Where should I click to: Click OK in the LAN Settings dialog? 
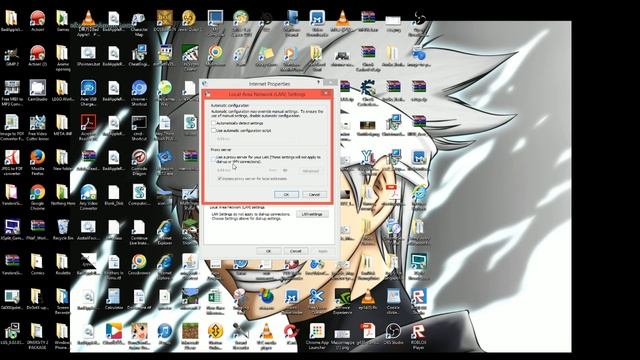coord(286,195)
